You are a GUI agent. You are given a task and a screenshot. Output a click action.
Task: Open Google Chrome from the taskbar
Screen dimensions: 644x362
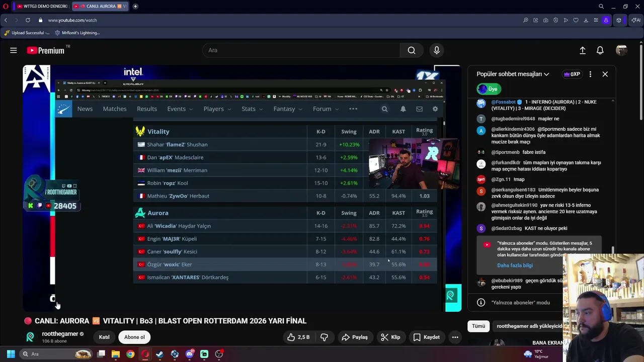130,354
